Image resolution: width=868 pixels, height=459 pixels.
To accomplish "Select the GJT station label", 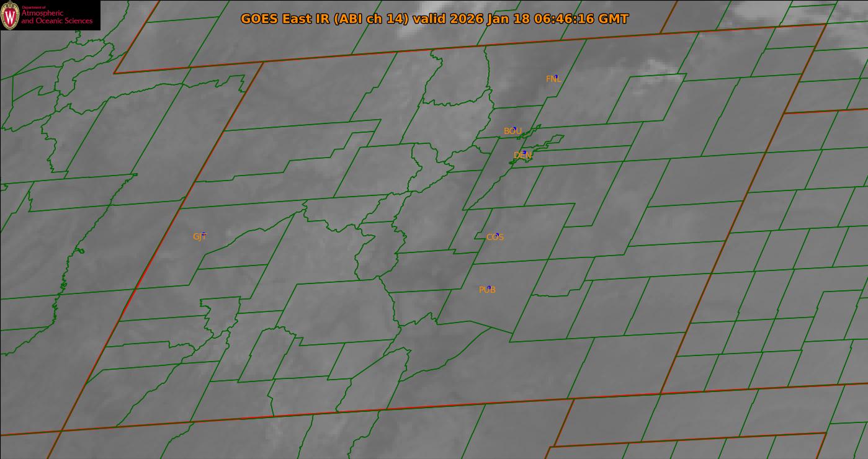I will pyautogui.click(x=199, y=236).
